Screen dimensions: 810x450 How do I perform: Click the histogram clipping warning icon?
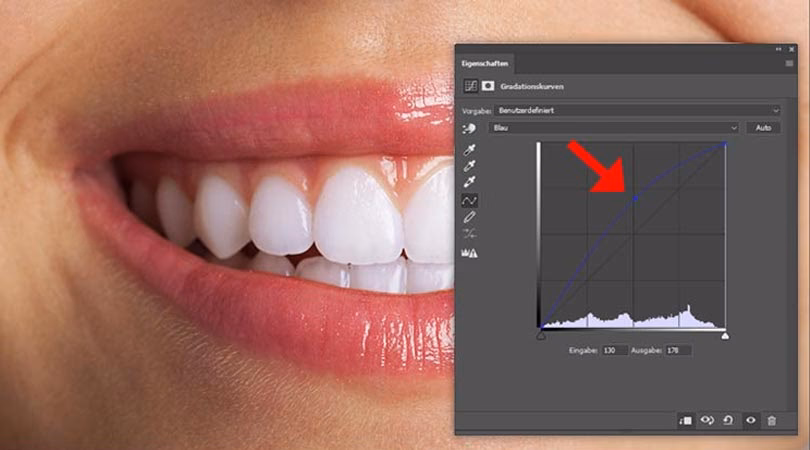pos(469,253)
